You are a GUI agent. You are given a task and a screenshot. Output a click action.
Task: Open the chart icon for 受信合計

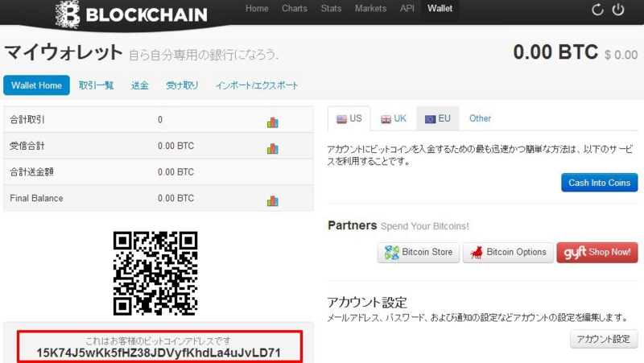[272, 149]
